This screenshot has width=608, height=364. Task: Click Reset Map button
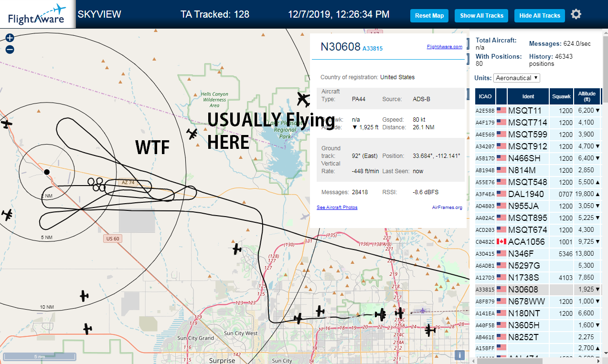pos(429,15)
